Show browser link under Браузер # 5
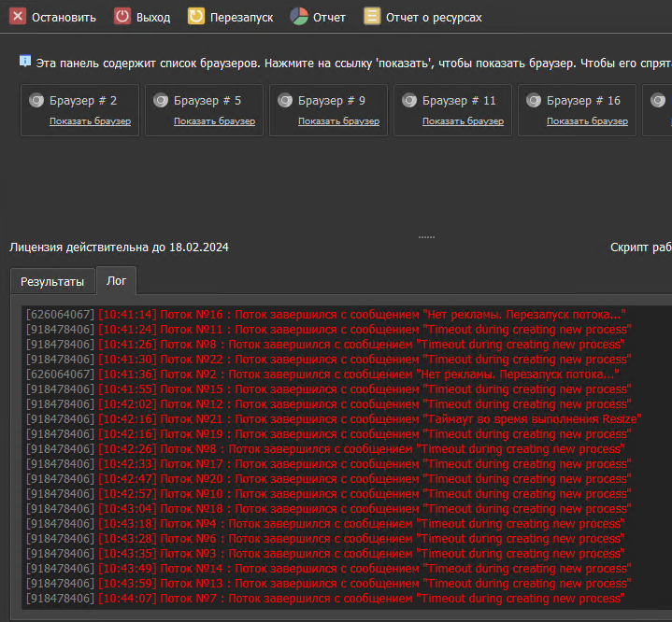The width and height of the screenshot is (672, 622). [214, 121]
